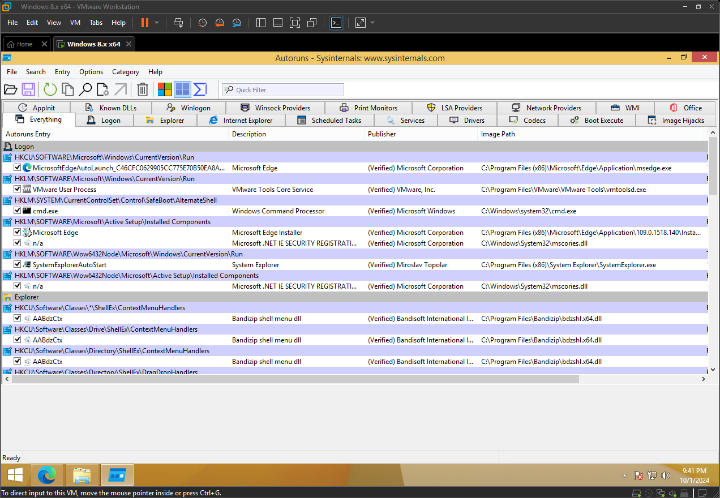Sort by the Description column header
The height and width of the screenshot is (498, 720).
297,134
